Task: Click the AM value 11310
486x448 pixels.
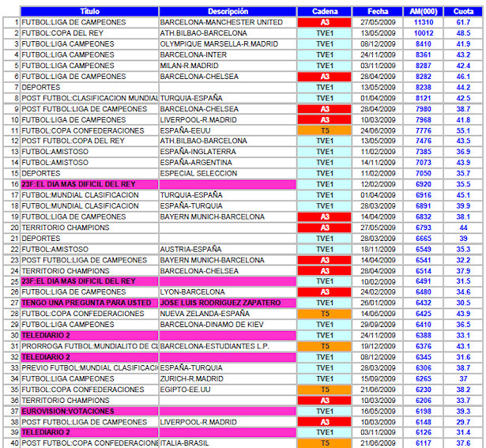Action: (x=424, y=23)
